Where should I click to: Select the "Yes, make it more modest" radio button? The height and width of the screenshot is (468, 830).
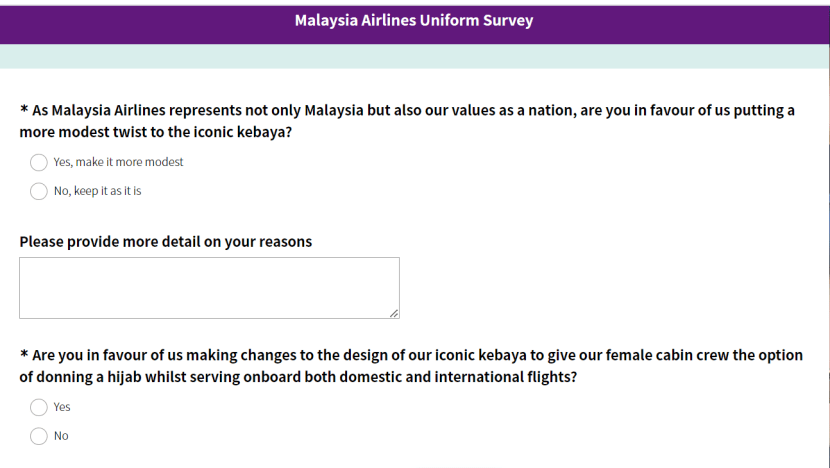(x=39, y=162)
